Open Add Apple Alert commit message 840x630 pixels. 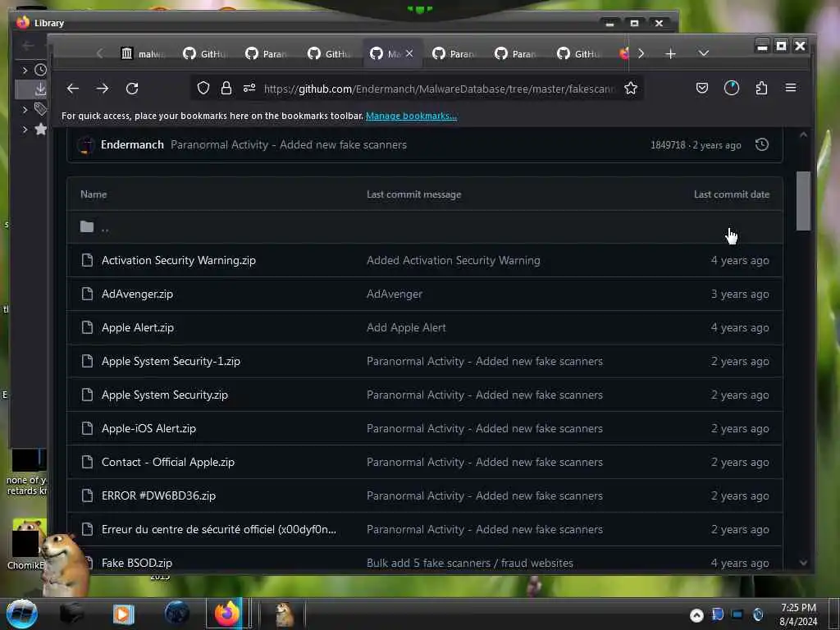(406, 328)
